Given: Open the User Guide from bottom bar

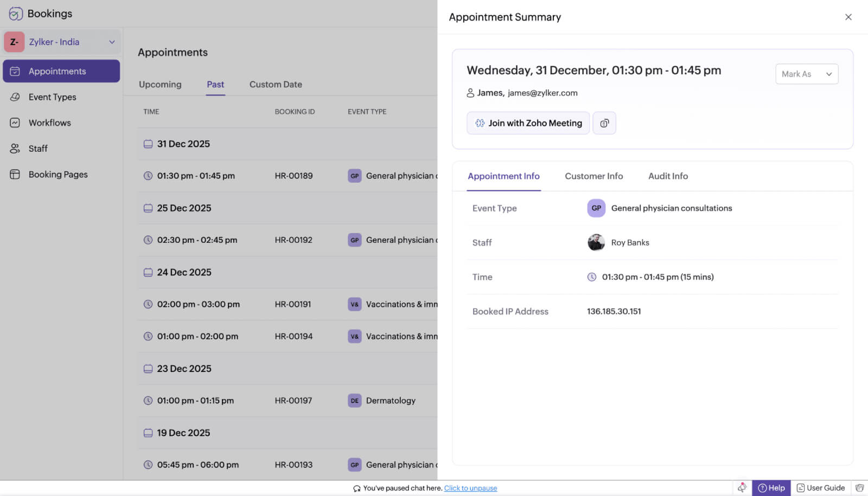Looking at the screenshot, I should click(821, 487).
